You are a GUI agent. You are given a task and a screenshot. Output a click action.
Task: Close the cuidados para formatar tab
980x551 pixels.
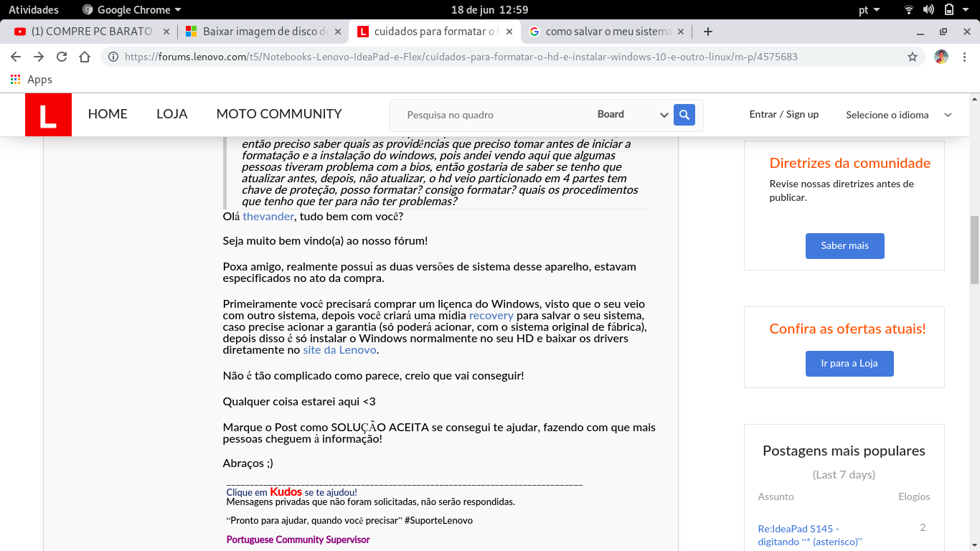(509, 32)
